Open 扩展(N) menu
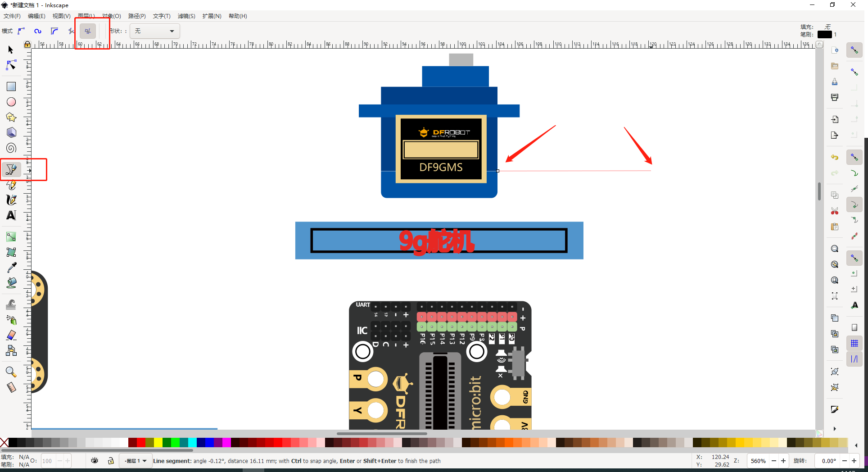This screenshot has height=472, width=868. click(212, 16)
